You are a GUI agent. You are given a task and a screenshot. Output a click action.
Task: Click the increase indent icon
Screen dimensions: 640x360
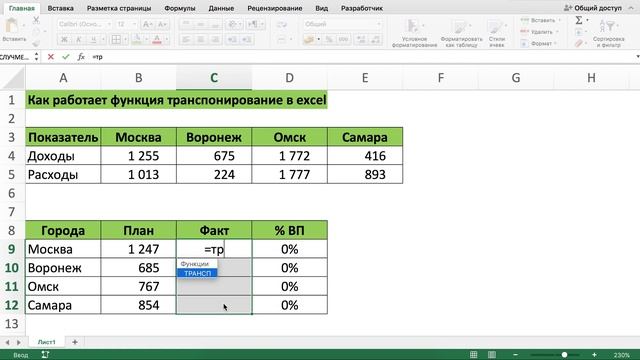click(x=247, y=40)
